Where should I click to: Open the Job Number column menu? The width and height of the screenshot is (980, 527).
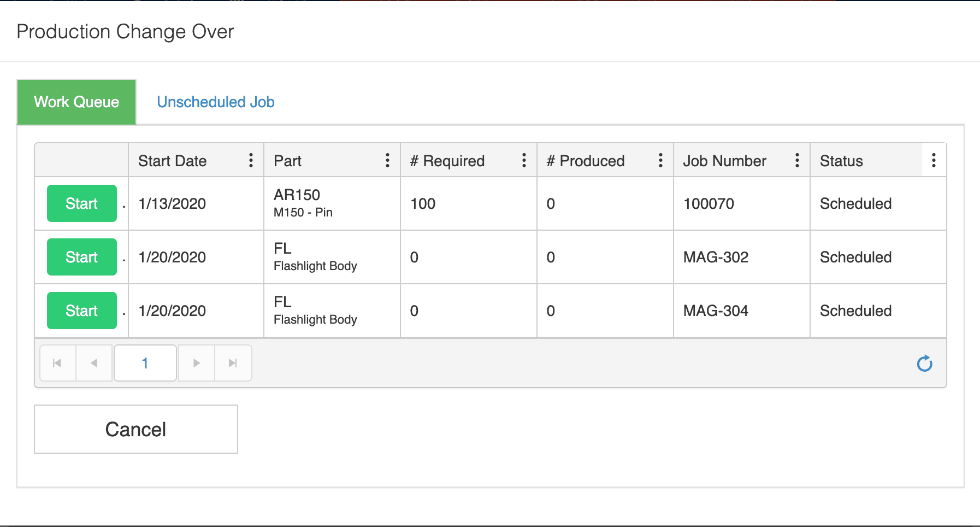point(797,160)
